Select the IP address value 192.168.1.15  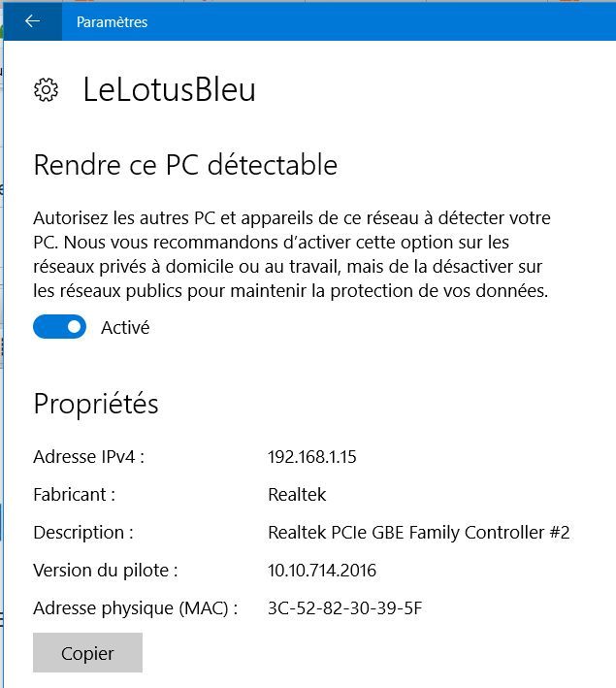click(311, 457)
